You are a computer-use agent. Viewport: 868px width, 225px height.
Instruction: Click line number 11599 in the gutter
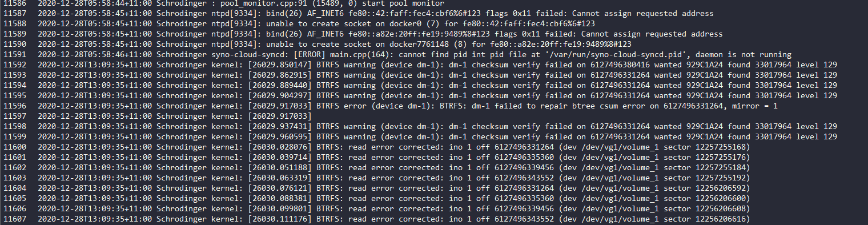pyautogui.click(x=14, y=136)
